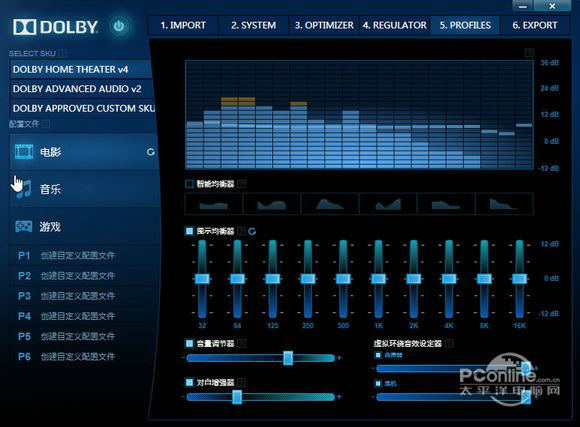
Task: Click the 32 Hz equalizer slider handle
Action: 202,279
